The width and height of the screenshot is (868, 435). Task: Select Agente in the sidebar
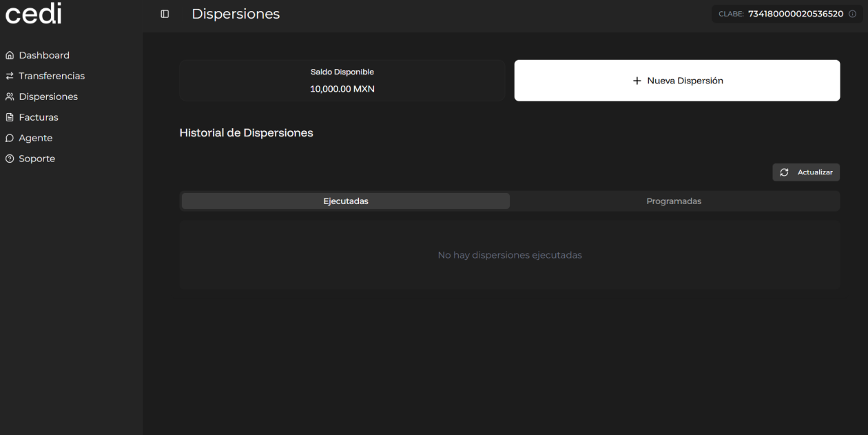[36, 138]
